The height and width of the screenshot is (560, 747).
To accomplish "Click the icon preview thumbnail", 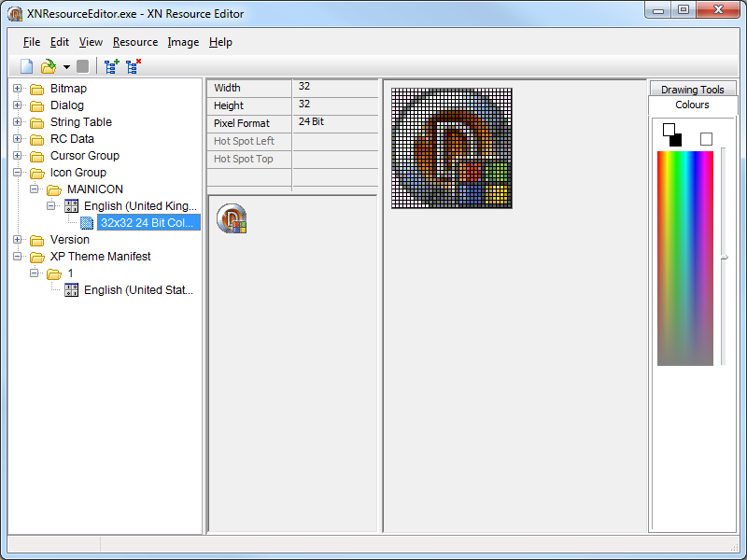I will click(x=232, y=218).
